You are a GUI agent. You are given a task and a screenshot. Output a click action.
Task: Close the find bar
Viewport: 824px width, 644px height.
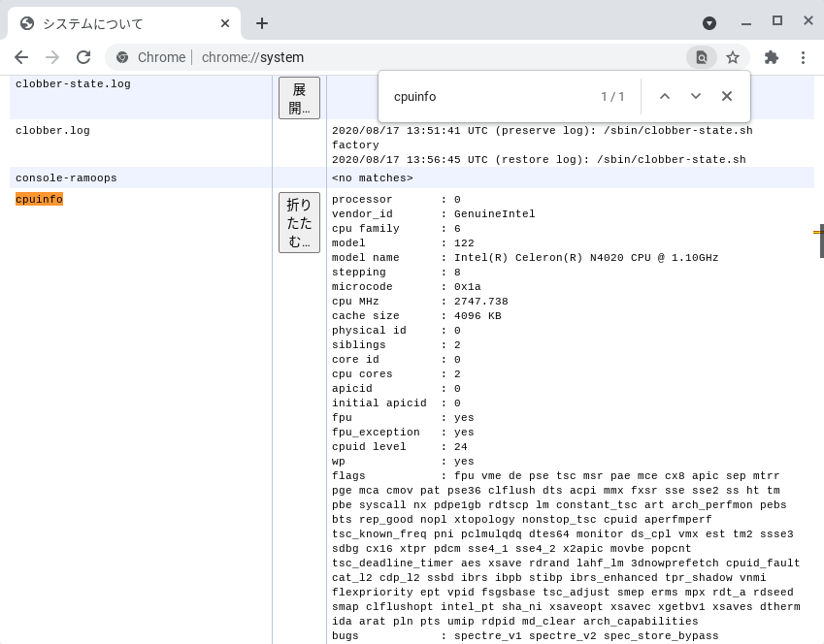pyautogui.click(x=727, y=96)
